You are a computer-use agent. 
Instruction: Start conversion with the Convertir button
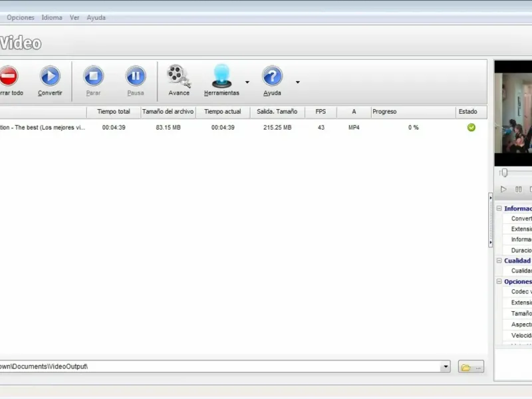pyautogui.click(x=50, y=80)
